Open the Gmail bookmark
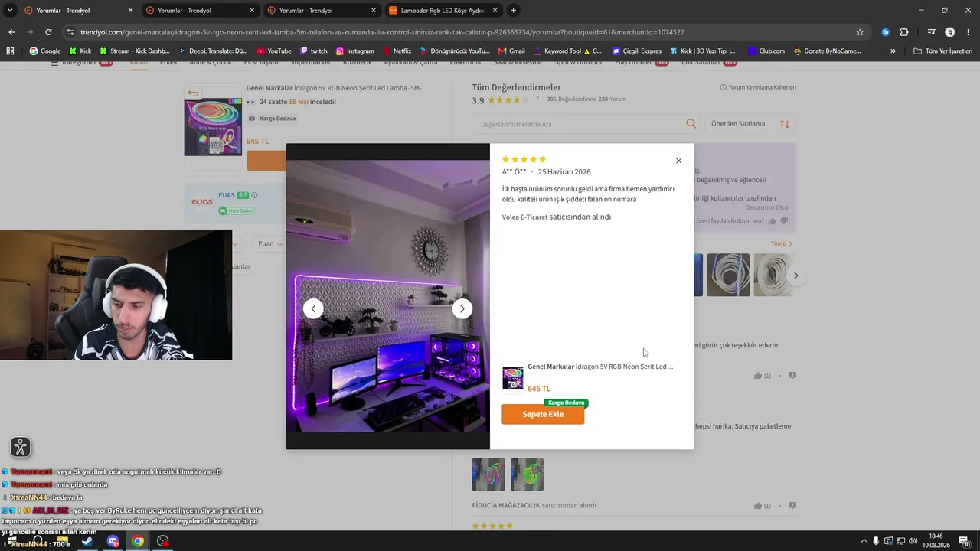 [511, 51]
